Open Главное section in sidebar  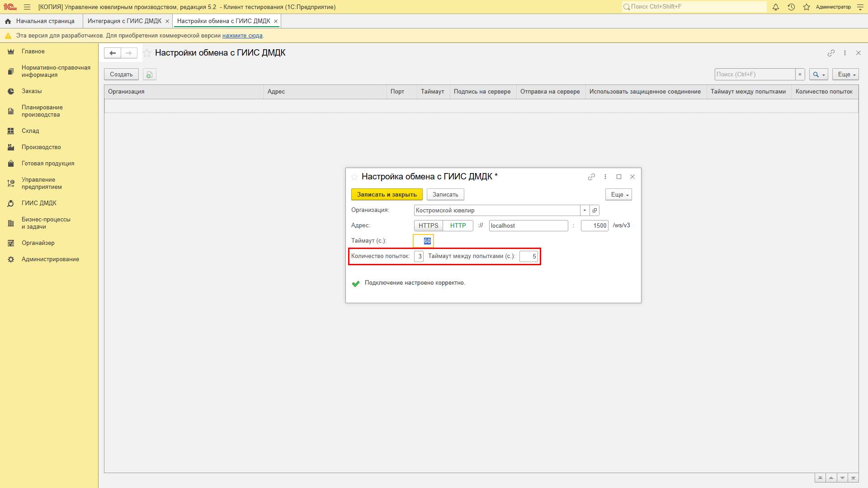pyautogui.click(x=49, y=52)
